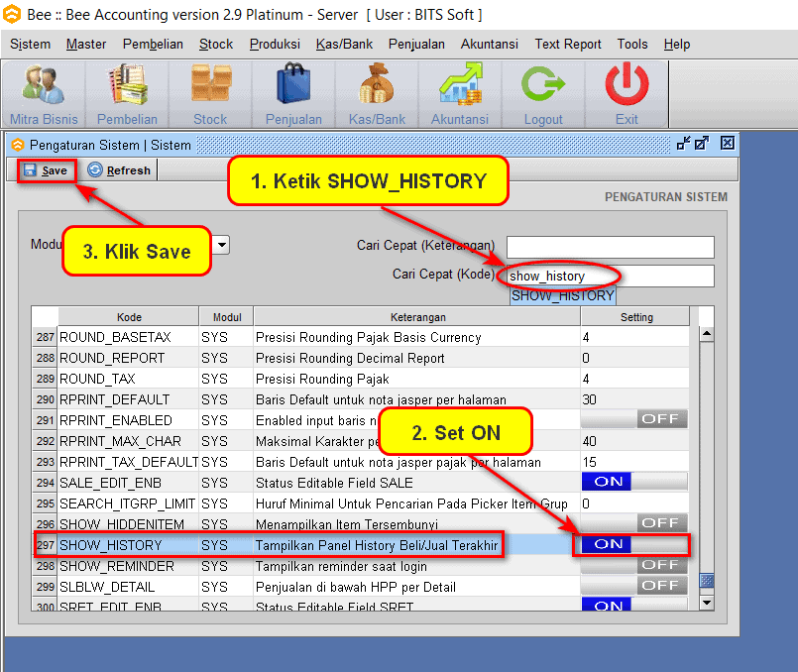Click 'Status Editable Field SALE' description
Screen dimensions: 798x672
[334, 483]
